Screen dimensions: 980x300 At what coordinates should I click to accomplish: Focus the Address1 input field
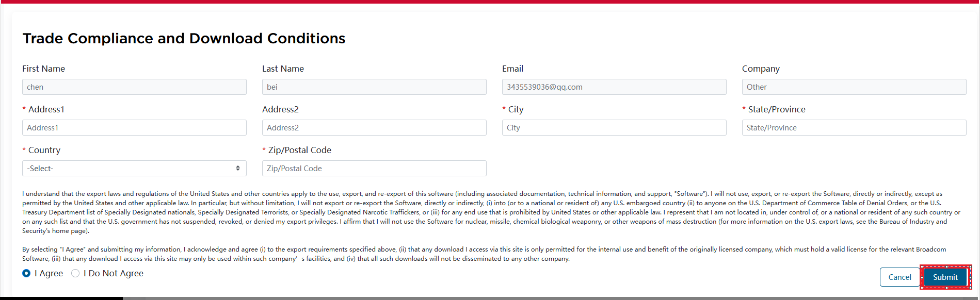pos(134,128)
